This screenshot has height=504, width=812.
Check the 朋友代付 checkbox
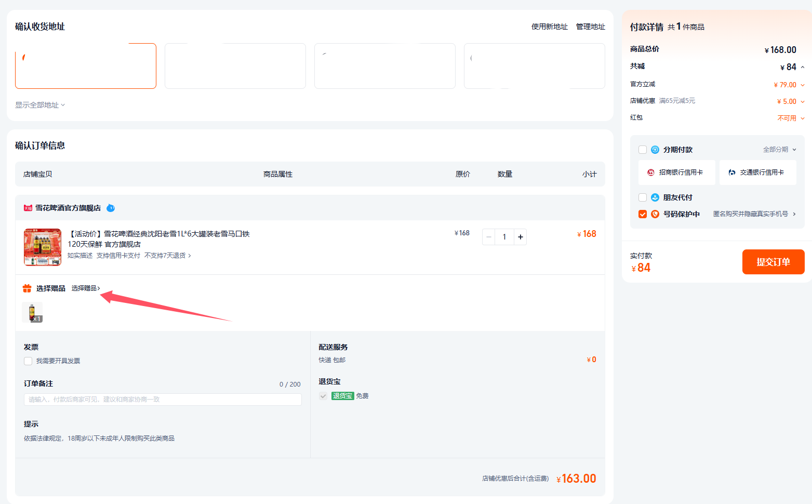point(643,197)
